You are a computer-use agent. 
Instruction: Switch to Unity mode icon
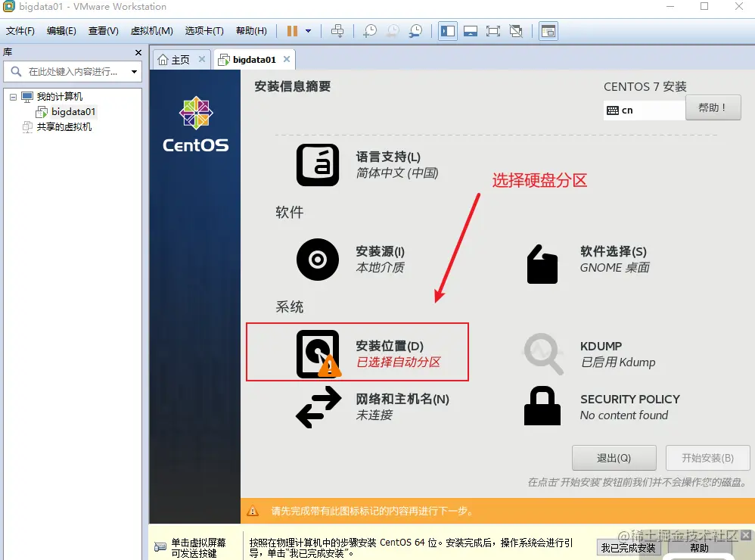click(x=516, y=31)
